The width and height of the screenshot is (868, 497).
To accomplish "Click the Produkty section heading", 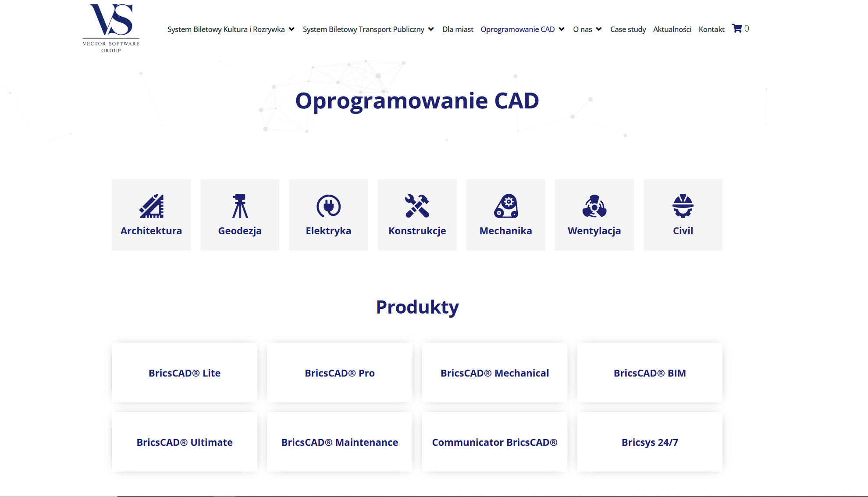I will (x=417, y=307).
